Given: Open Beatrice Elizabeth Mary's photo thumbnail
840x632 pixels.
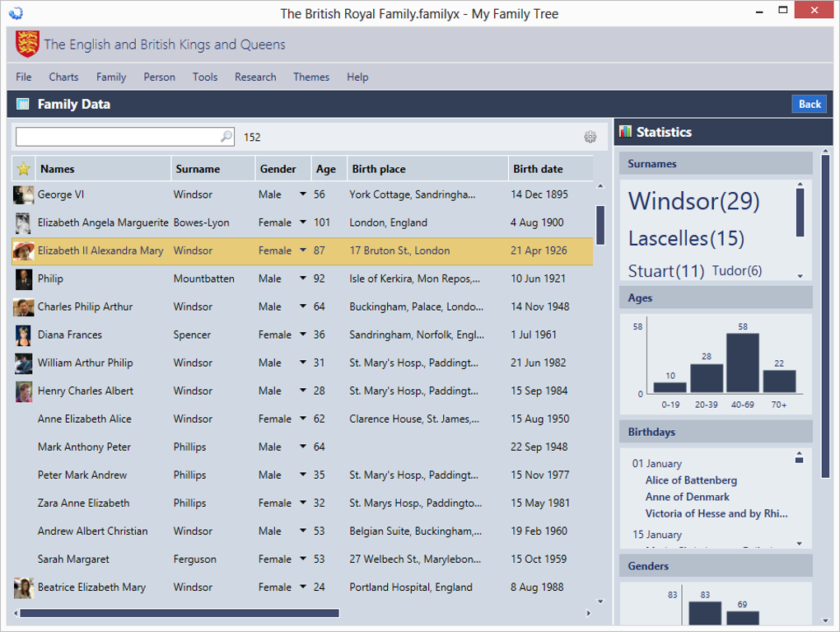Looking at the screenshot, I should point(23,588).
